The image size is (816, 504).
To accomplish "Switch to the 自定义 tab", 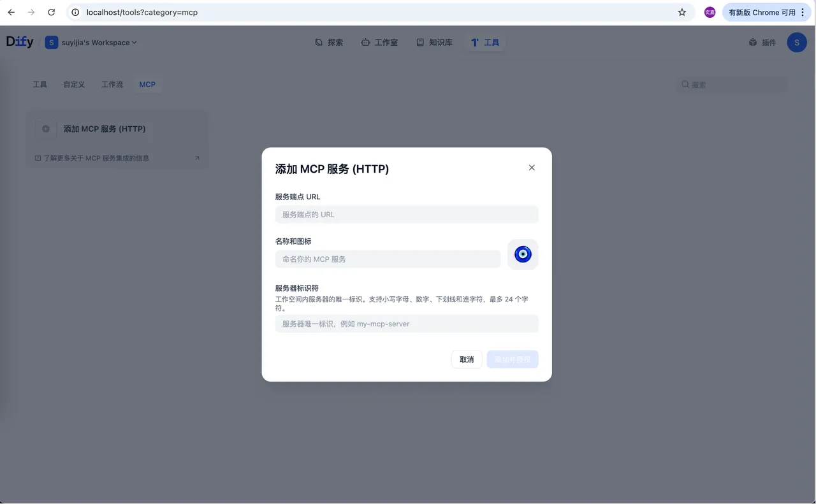I will point(73,84).
